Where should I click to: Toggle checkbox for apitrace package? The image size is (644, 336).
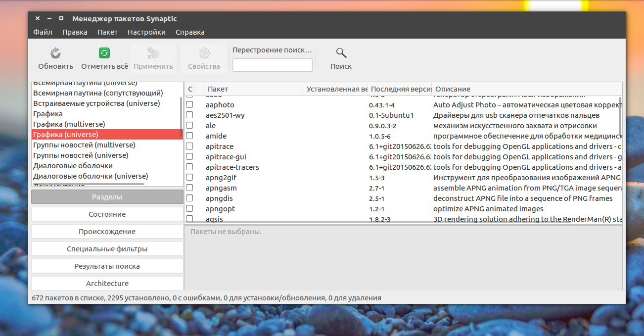pyautogui.click(x=189, y=146)
